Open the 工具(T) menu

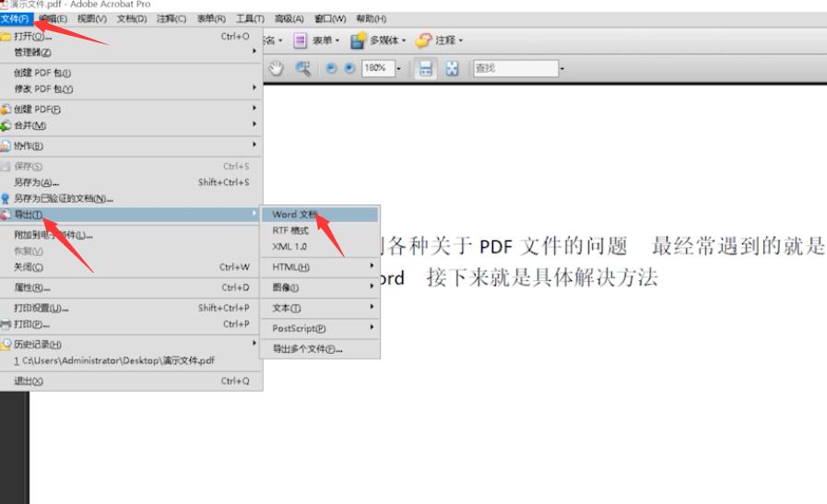point(250,19)
